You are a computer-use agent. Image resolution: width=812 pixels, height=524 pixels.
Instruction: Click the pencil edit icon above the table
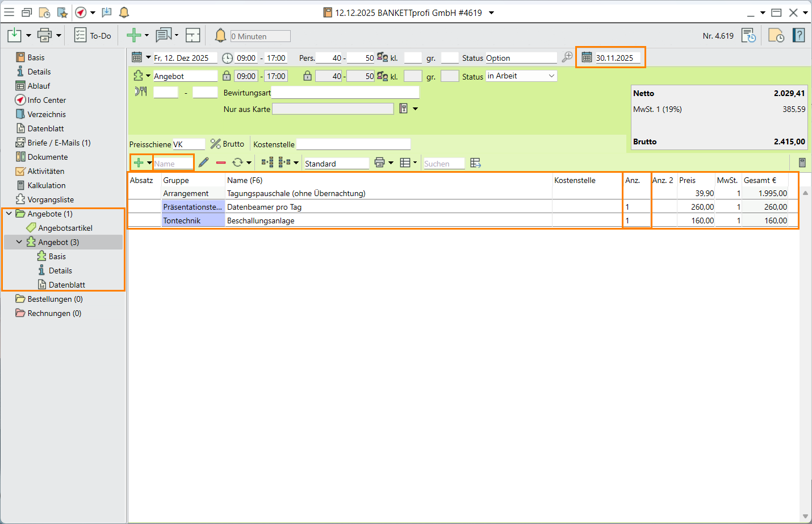pos(204,163)
